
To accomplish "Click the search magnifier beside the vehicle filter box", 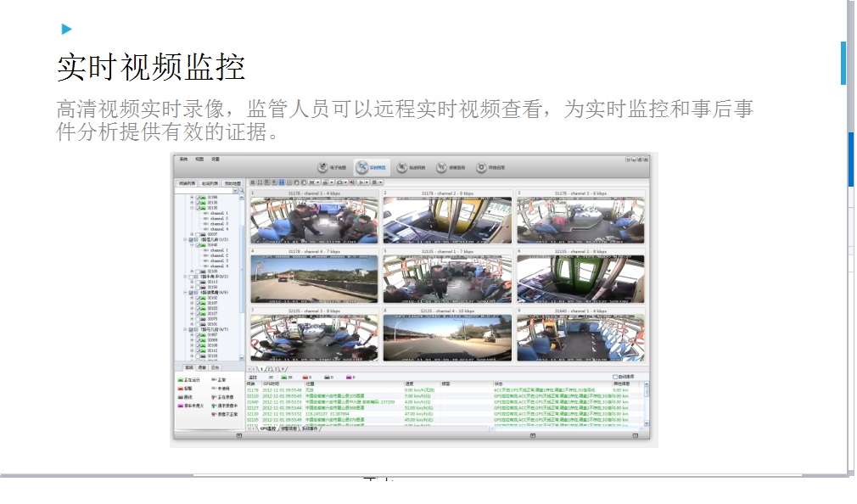I will point(242,192).
